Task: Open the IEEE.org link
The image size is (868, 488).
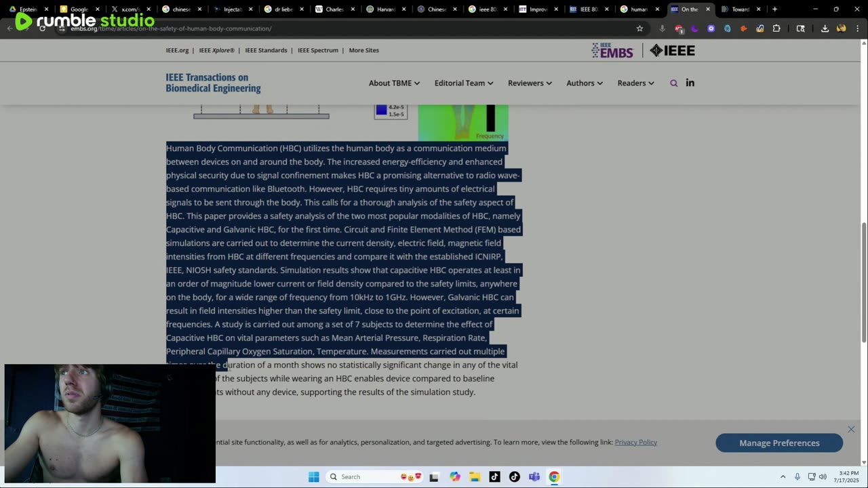Action: coord(177,50)
